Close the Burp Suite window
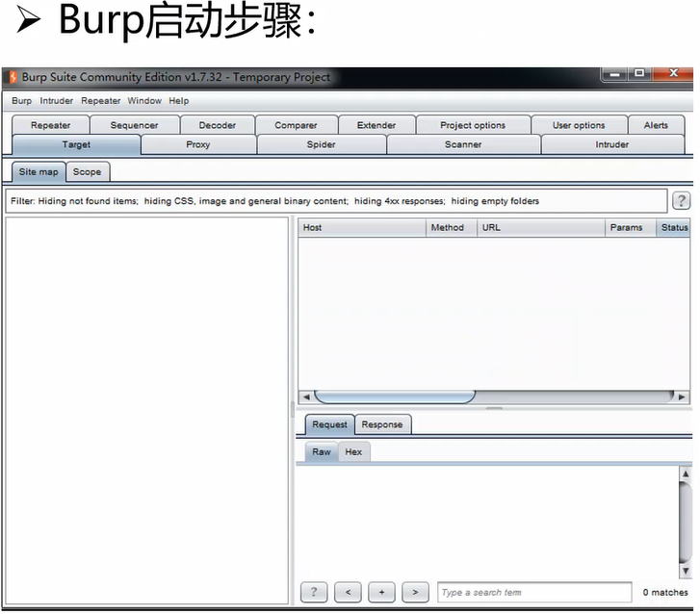This screenshot has width=700, height=614. 673,74
